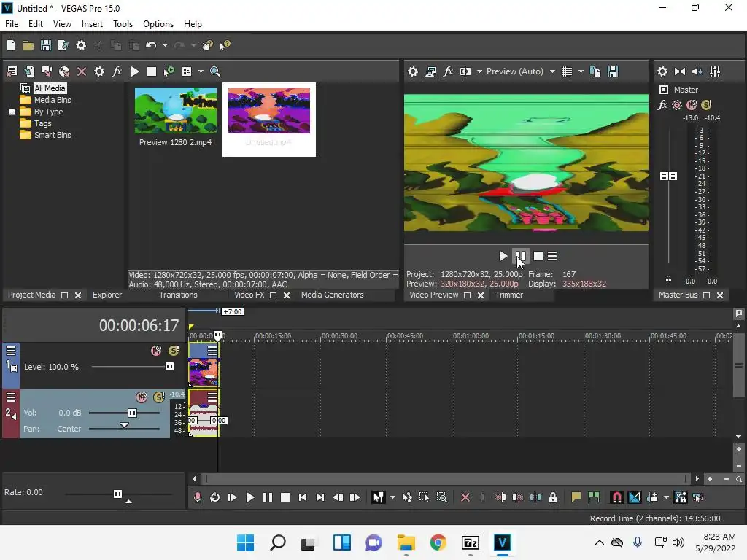Click Record microphone icon in transport bar

(197, 497)
